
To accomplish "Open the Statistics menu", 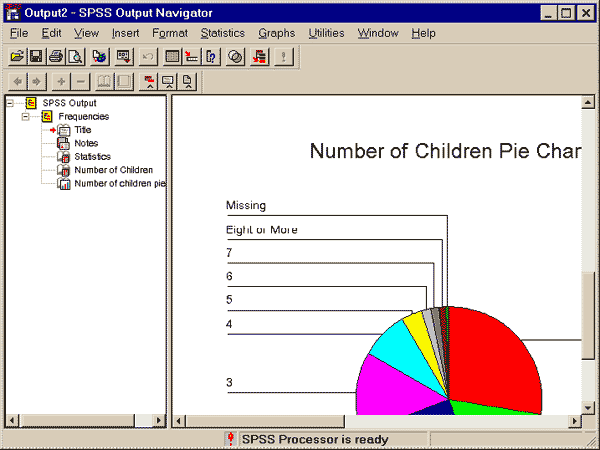I will click(x=222, y=33).
